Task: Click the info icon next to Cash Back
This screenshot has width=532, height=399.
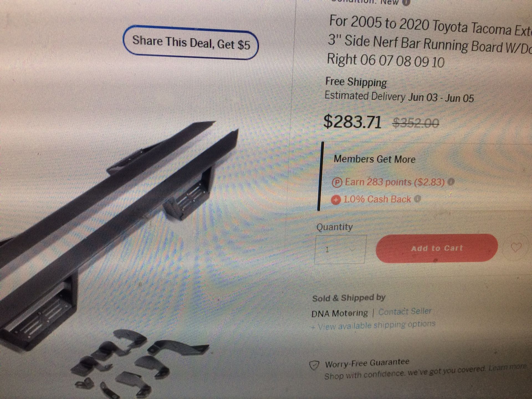Action: click(418, 199)
